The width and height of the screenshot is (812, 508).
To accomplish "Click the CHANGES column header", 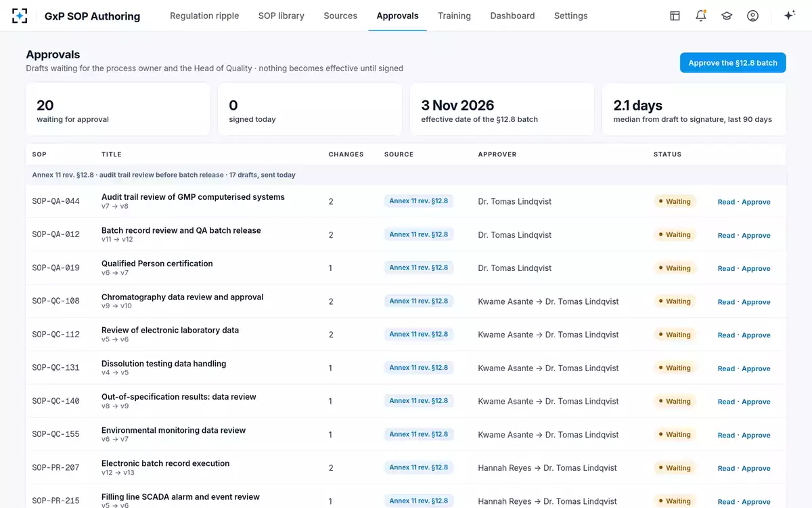I will click(346, 154).
